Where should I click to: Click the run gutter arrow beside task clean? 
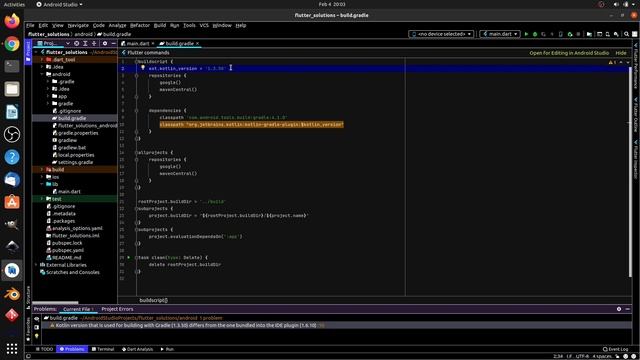tap(129, 258)
